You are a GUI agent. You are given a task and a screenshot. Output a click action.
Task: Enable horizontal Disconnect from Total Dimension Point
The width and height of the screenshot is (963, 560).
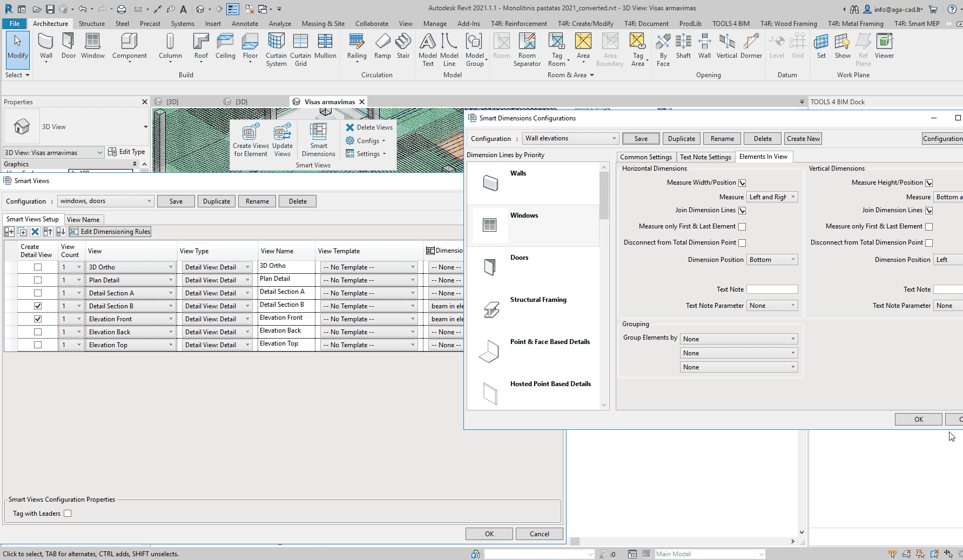[742, 243]
